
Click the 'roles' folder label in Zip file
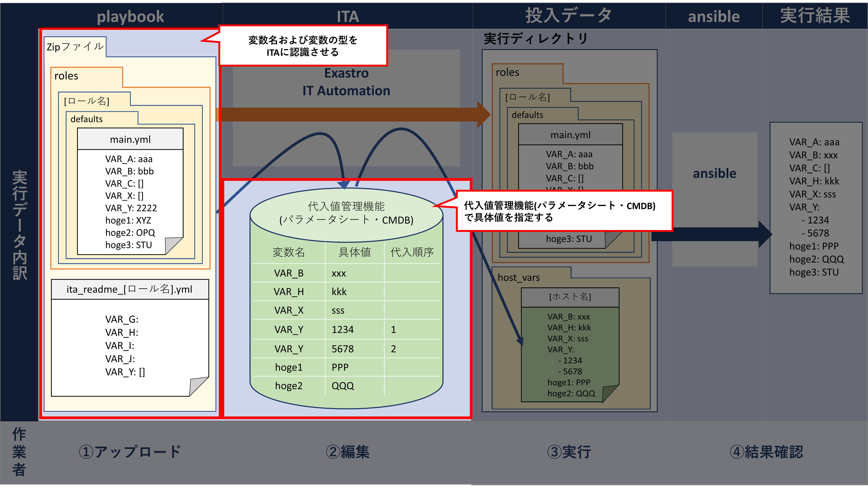(x=66, y=76)
